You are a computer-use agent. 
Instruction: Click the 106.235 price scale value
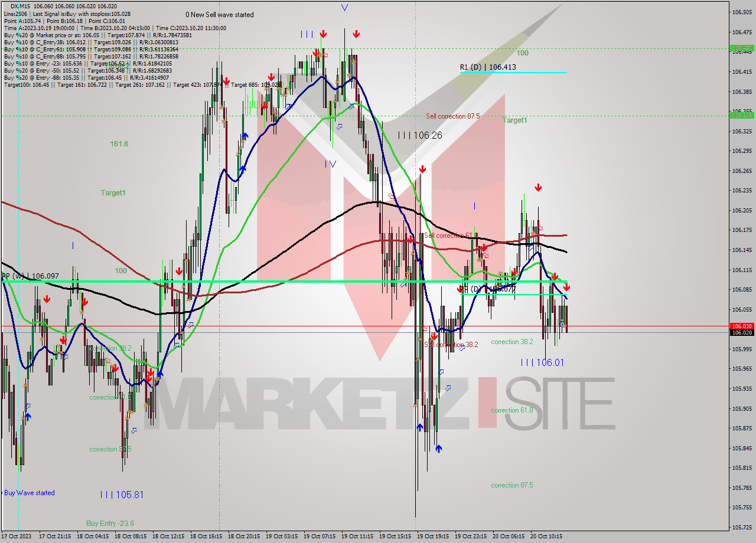742,190
